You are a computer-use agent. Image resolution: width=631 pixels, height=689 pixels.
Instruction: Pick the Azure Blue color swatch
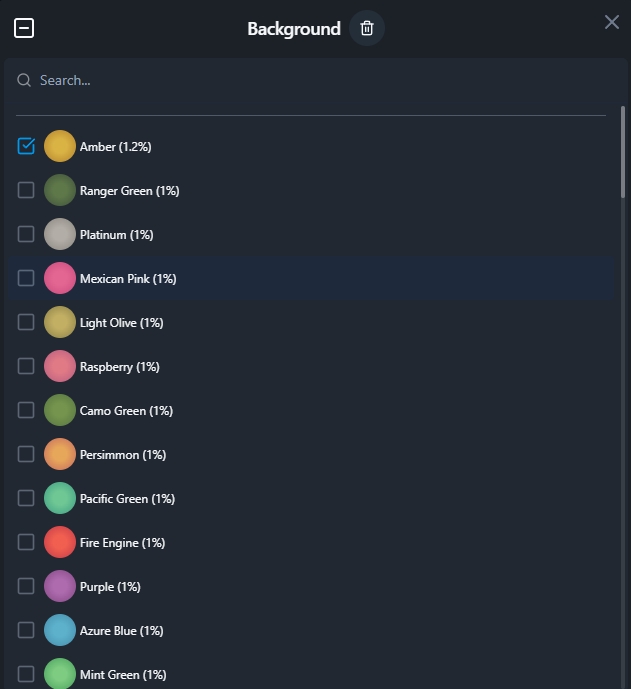click(x=60, y=630)
